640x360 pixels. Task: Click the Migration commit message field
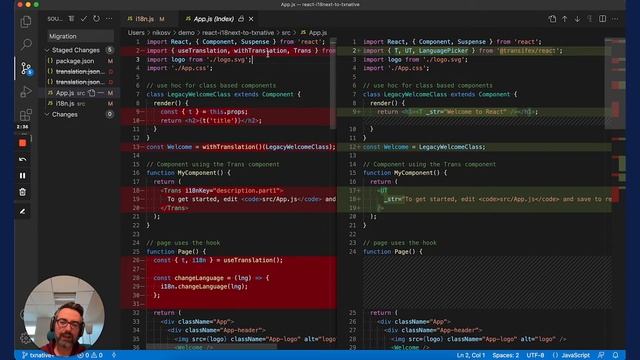tap(81, 36)
